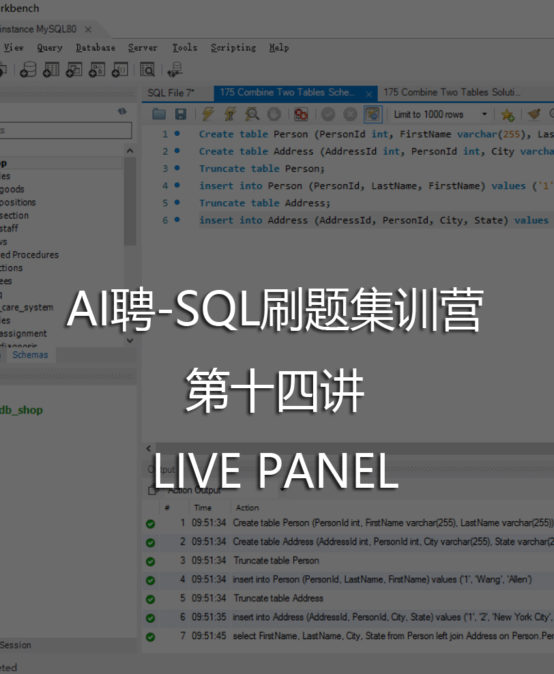Open the Limit to 1000 rows dropdown
This screenshot has height=674, width=554.
[440, 114]
